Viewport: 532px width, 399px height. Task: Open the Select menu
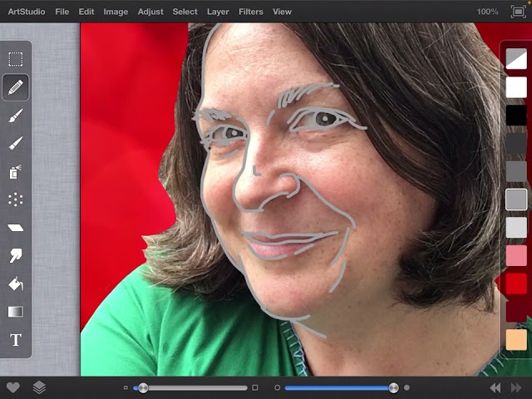click(x=185, y=12)
